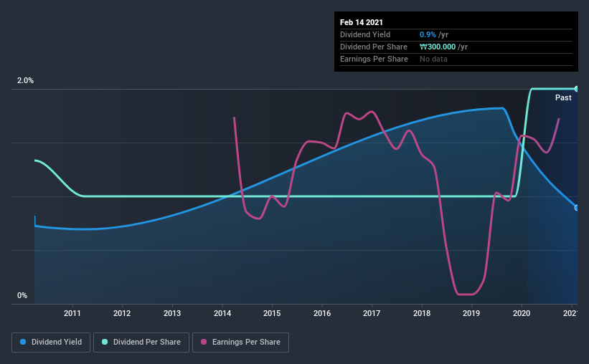
Task: Toggle the Earnings Per Share legend button
Action: tap(241, 343)
